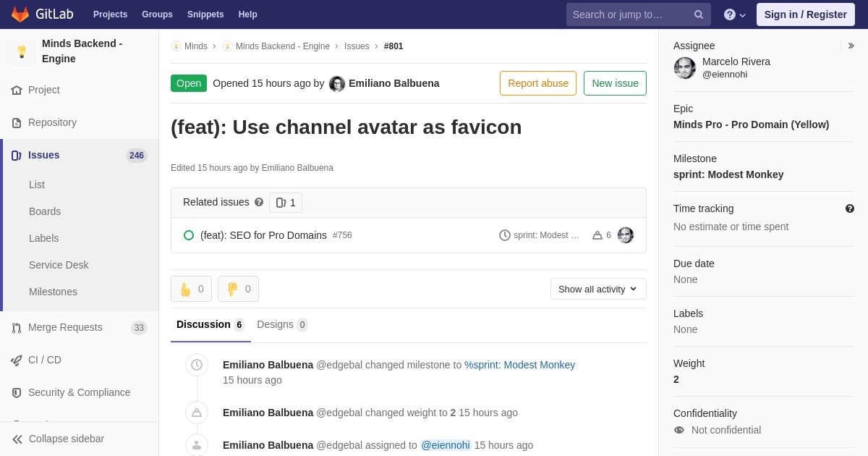The image size is (868, 456).
Task: Click the weight icon on related issue
Action: pyautogui.click(x=597, y=235)
